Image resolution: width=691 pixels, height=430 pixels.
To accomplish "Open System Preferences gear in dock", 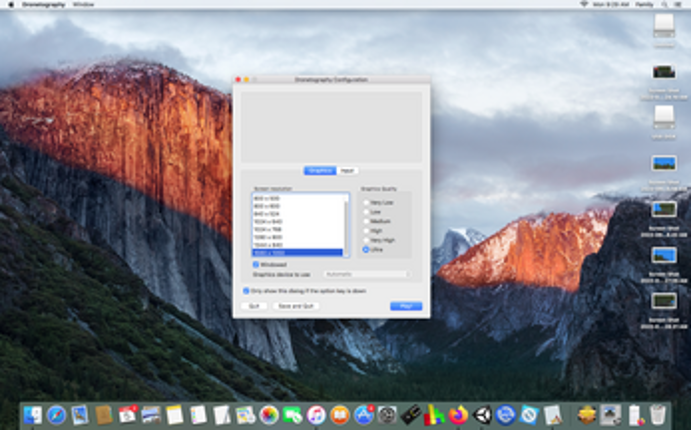I will coord(387,415).
